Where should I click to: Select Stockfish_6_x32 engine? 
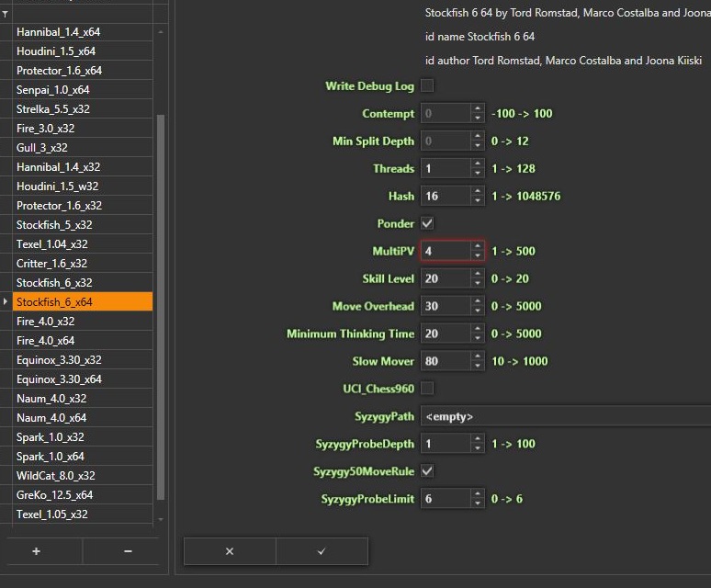pos(83,282)
